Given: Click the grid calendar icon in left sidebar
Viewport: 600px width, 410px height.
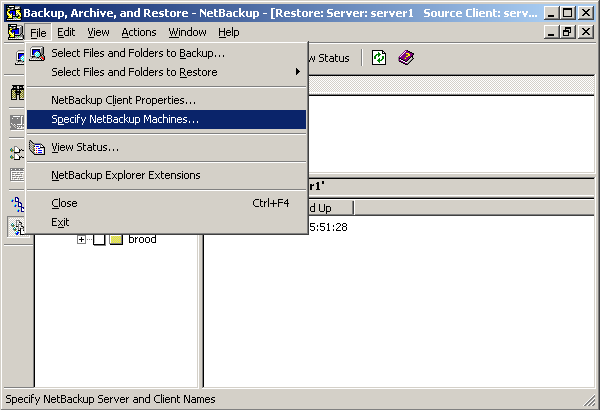Looking at the screenshot, I should pyautogui.click(x=17, y=175).
